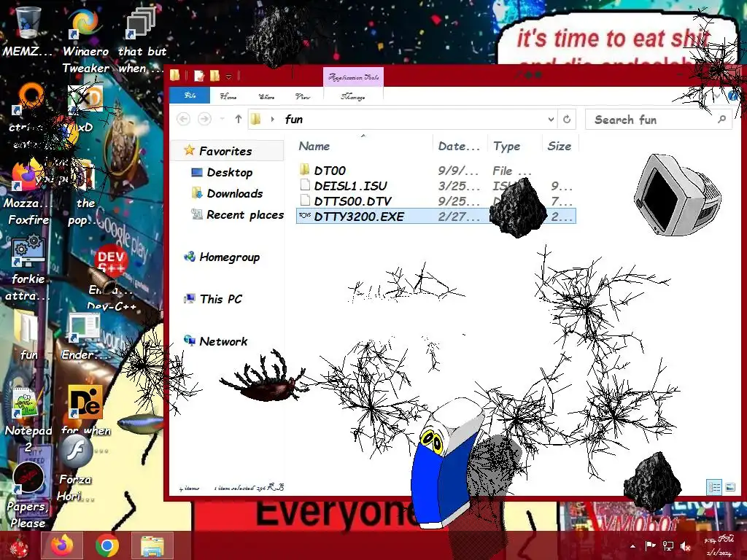The image size is (747, 560).
Task: Switch to File Explorer taskbar button
Action: click(x=152, y=545)
